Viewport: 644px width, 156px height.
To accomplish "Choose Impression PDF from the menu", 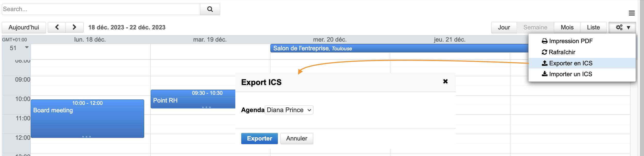I will 570,41.
